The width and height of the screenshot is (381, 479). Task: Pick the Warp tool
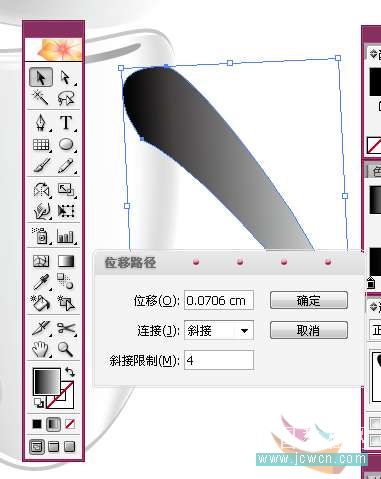tap(41, 211)
